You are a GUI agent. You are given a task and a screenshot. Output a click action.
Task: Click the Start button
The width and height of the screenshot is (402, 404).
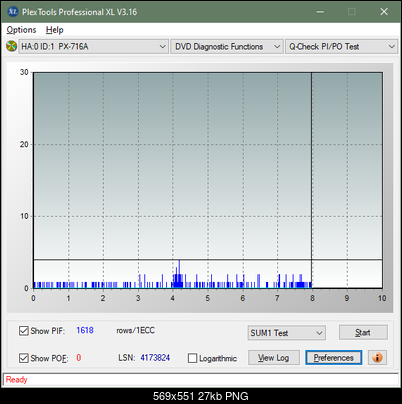[363, 333]
